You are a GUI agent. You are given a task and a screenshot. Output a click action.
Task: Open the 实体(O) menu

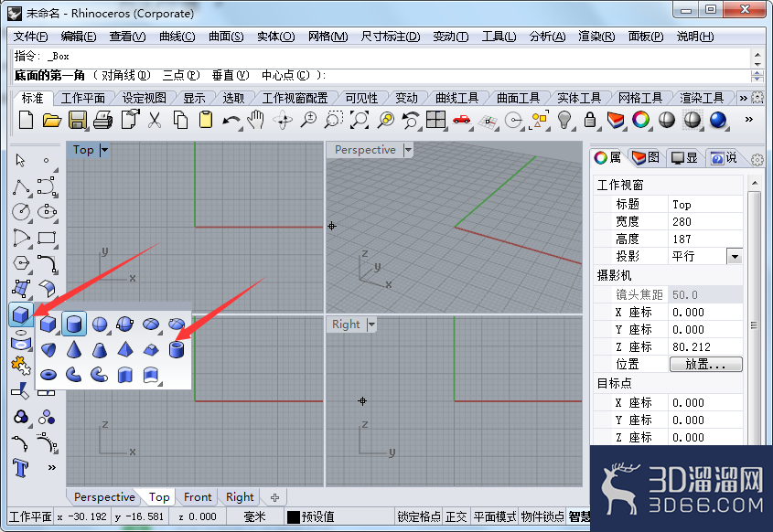coord(275,37)
